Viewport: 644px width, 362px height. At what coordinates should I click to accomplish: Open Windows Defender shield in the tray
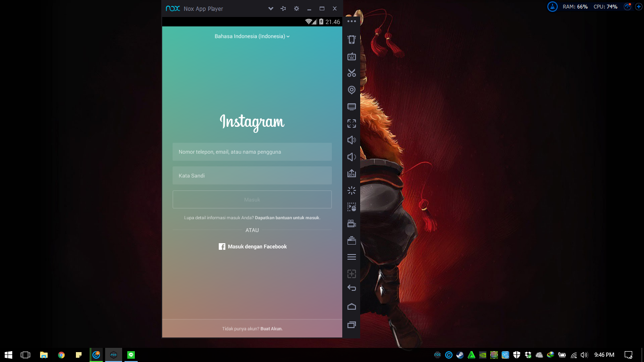517,355
